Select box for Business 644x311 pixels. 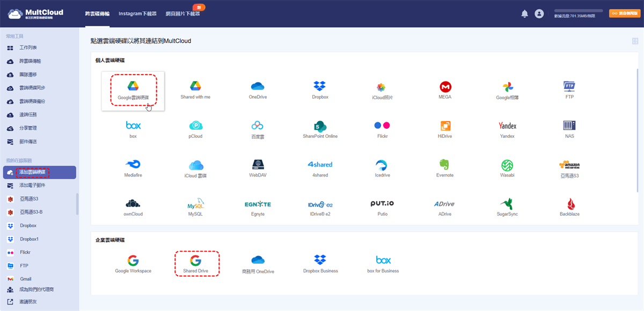point(383,264)
